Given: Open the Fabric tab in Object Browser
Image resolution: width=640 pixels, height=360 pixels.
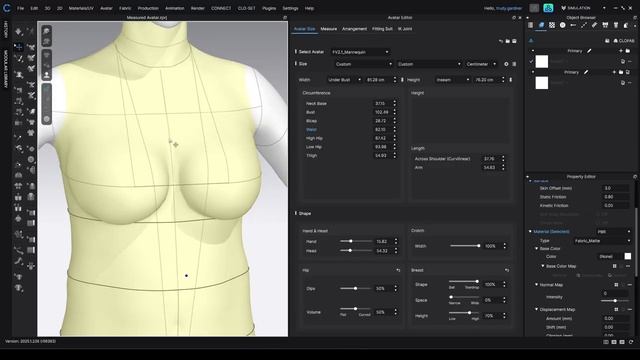Looking at the screenshot, I should [x=541, y=25].
